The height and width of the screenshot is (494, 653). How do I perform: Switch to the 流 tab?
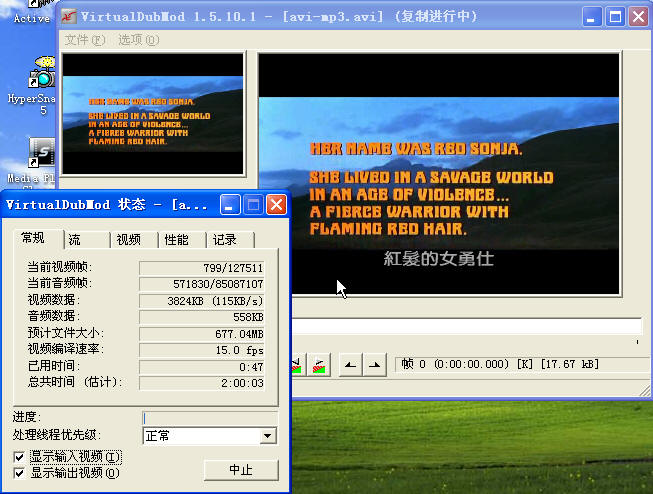[x=87, y=240]
